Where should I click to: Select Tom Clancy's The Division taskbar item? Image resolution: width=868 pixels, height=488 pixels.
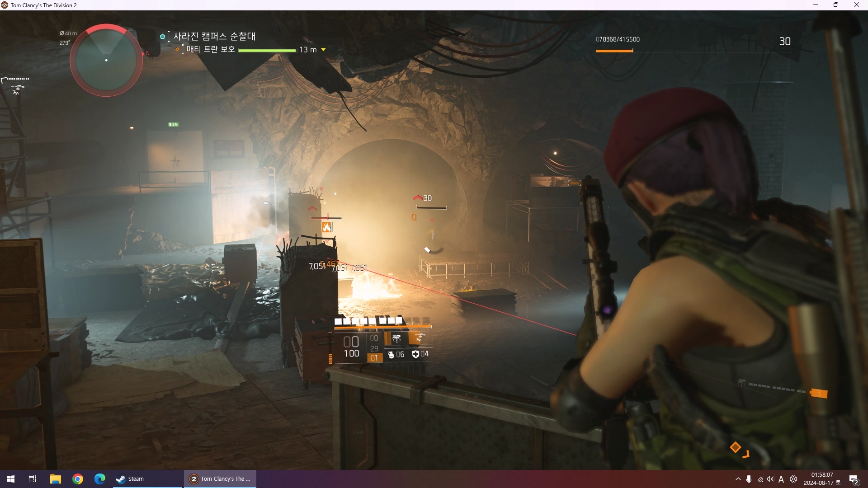click(220, 479)
